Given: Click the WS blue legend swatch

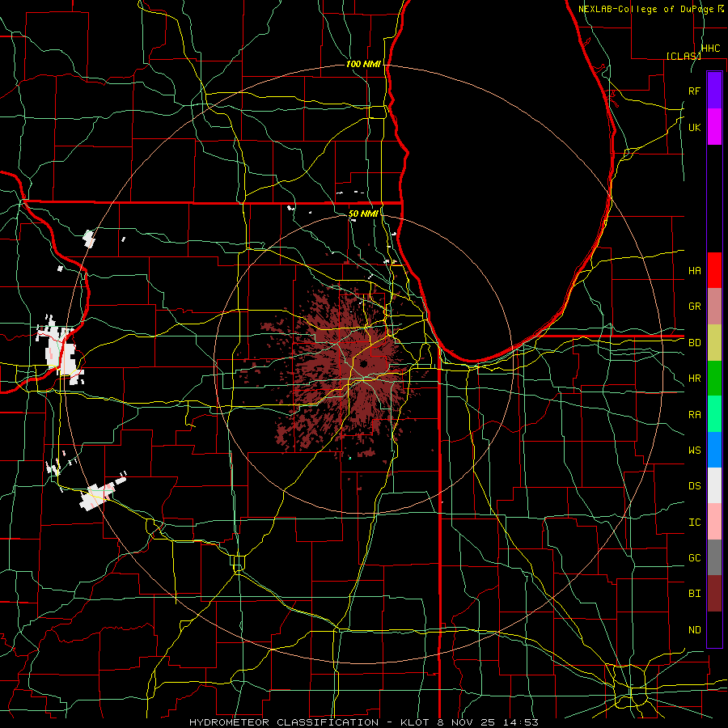Looking at the screenshot, I should (x=714, y=450).
